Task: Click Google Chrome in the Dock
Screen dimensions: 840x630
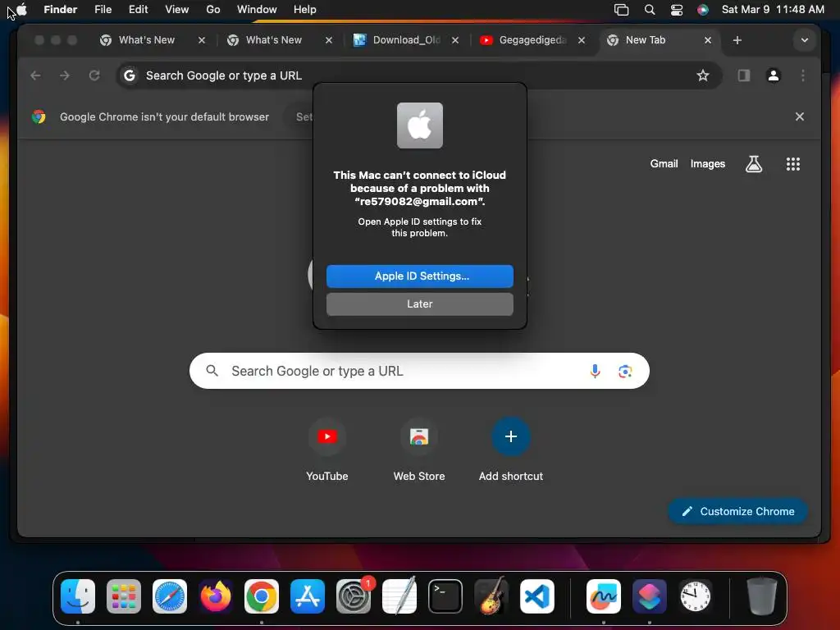Action: point(262,596)
